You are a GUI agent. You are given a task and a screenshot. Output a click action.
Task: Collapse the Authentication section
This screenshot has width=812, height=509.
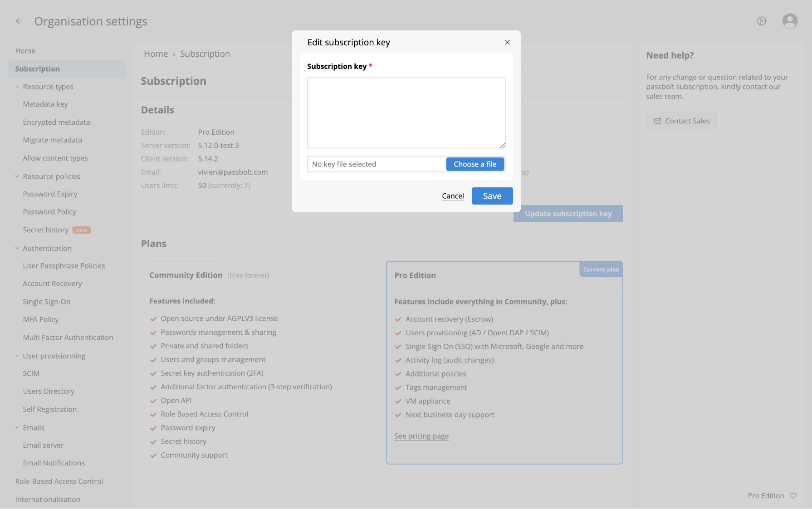tap(17, 248)
